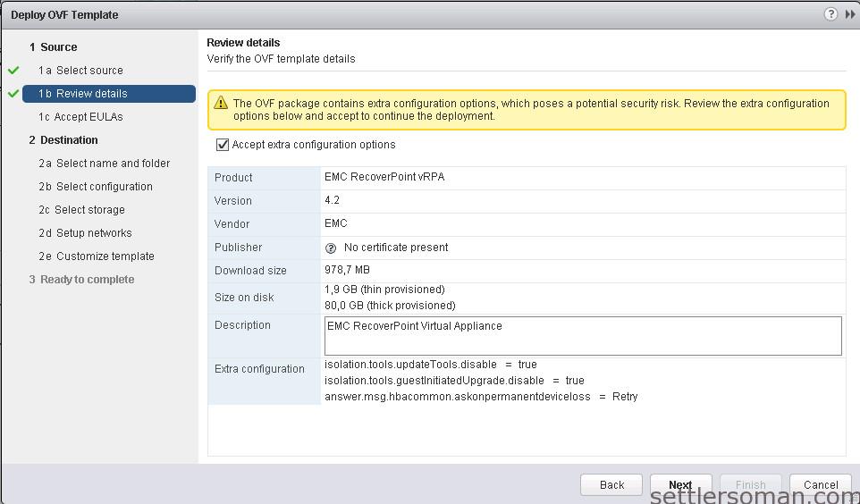The image size is (860, 504).
Task: Open step 2a Select name and folder
Action: pyautogui.click(x=104, y=164)
